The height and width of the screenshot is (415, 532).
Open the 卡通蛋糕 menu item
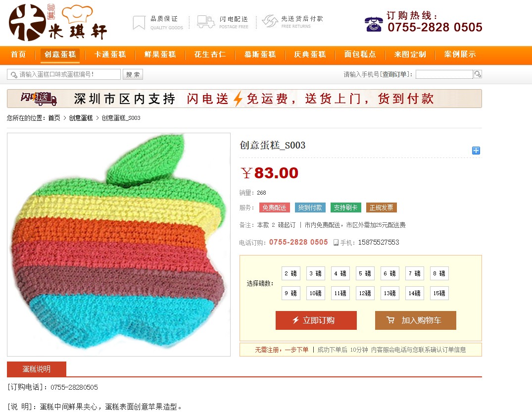tap(110, 54)
